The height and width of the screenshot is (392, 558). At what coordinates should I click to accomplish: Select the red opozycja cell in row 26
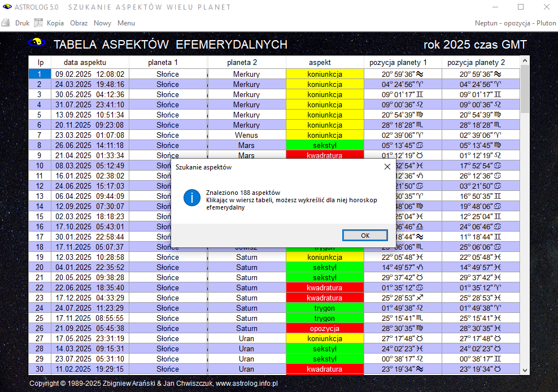click(325, 328)
